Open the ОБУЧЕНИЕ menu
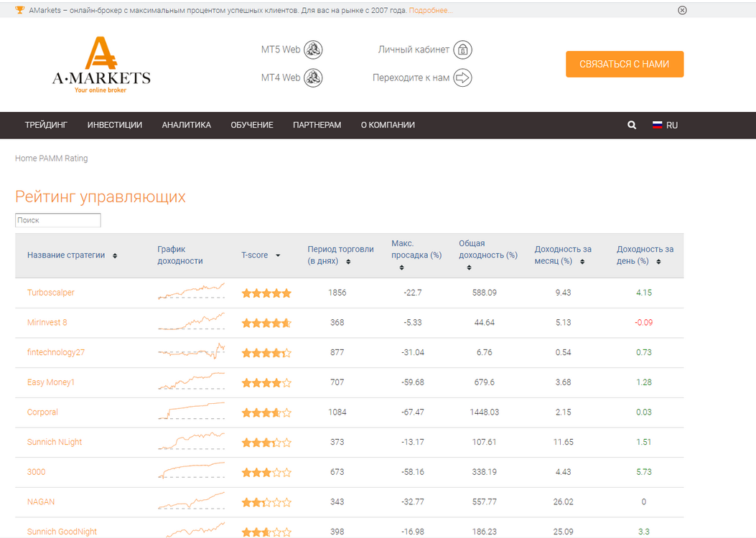 pos(252,126)
